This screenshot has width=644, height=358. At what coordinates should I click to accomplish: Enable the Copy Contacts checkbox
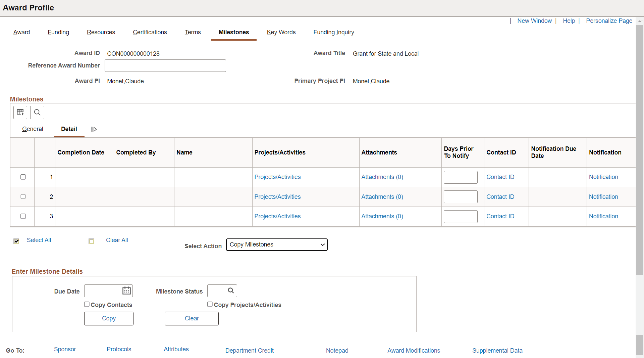(x=87, y=304)
